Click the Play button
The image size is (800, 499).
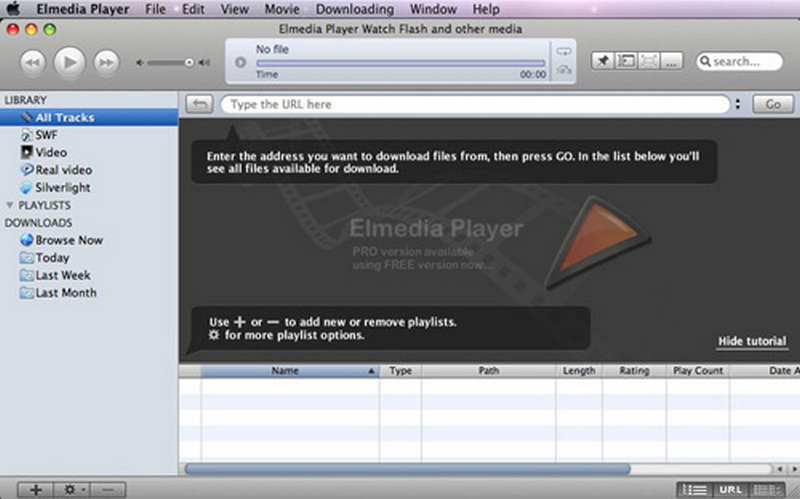tap(69, 62)
